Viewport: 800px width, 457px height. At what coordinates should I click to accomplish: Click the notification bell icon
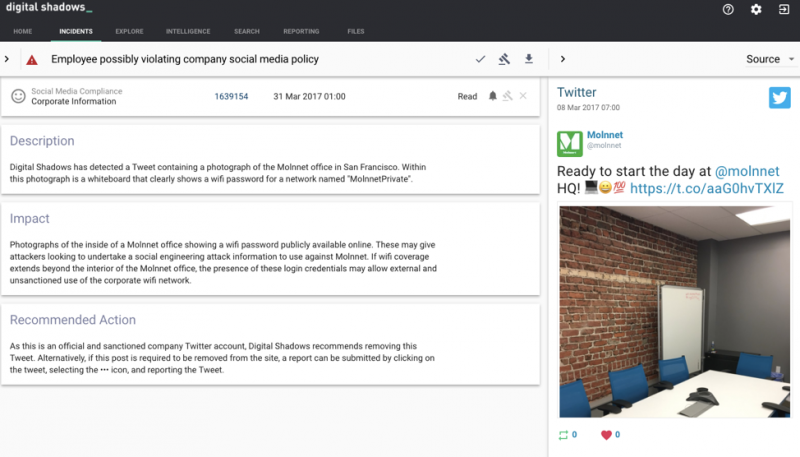coord(492,96)
